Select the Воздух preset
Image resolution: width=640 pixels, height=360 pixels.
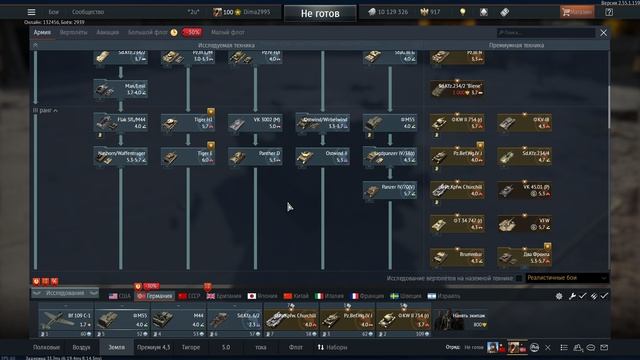pos(81,347)
